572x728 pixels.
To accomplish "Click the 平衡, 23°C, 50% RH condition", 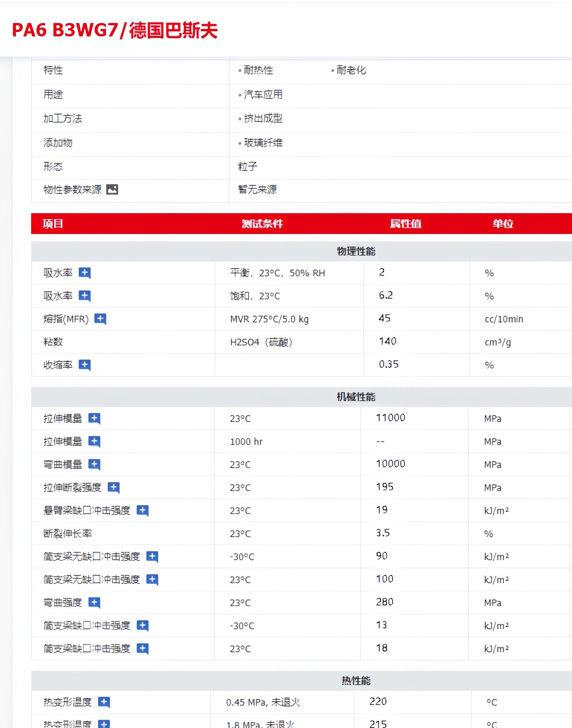I will click(x=278, y=273).
